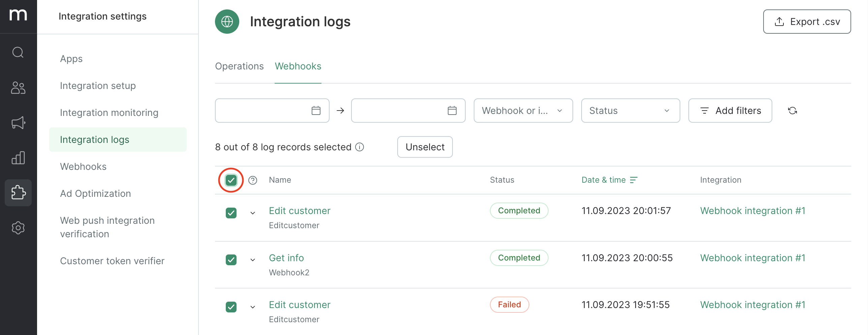Viewport: 868px width, 335px height.
Task: Open Ad Optimization menu item
Action: (95, 193)
